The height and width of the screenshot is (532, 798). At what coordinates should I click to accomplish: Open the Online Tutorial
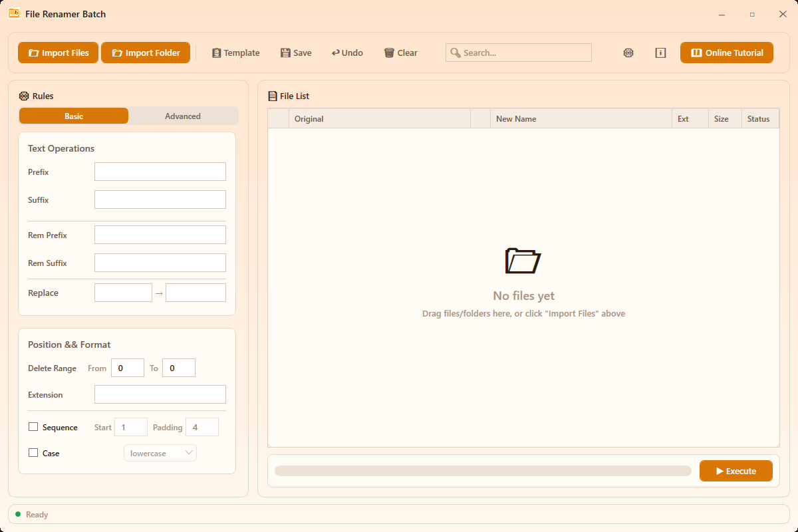(727, 53)
